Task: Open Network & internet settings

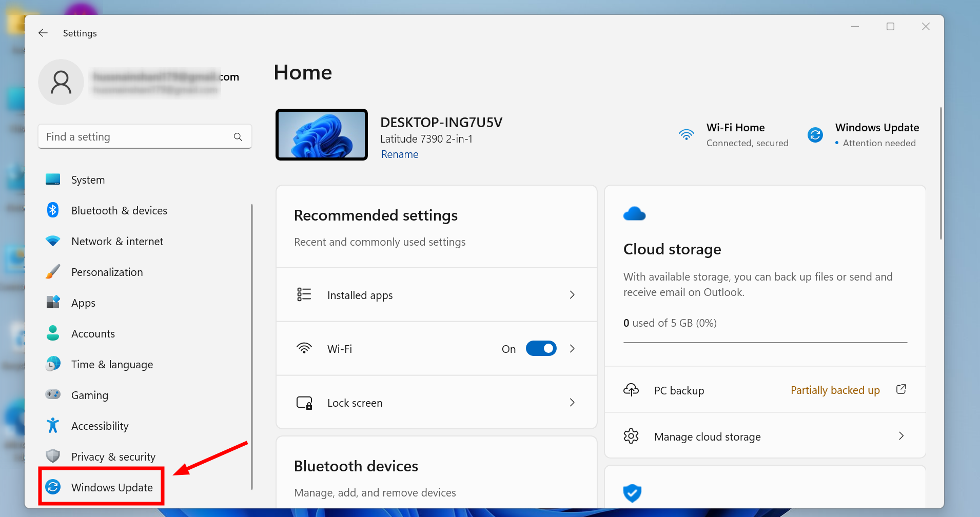Action: tap(53, 241)
